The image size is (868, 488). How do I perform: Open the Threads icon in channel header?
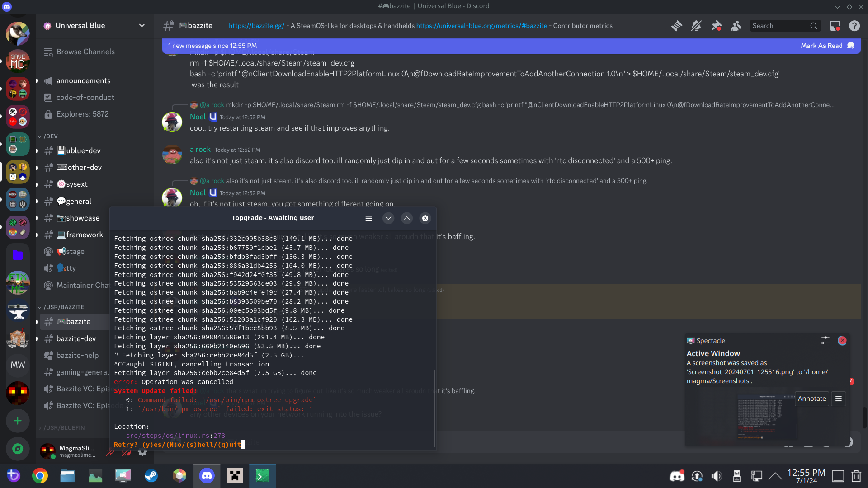click(676, 26)
